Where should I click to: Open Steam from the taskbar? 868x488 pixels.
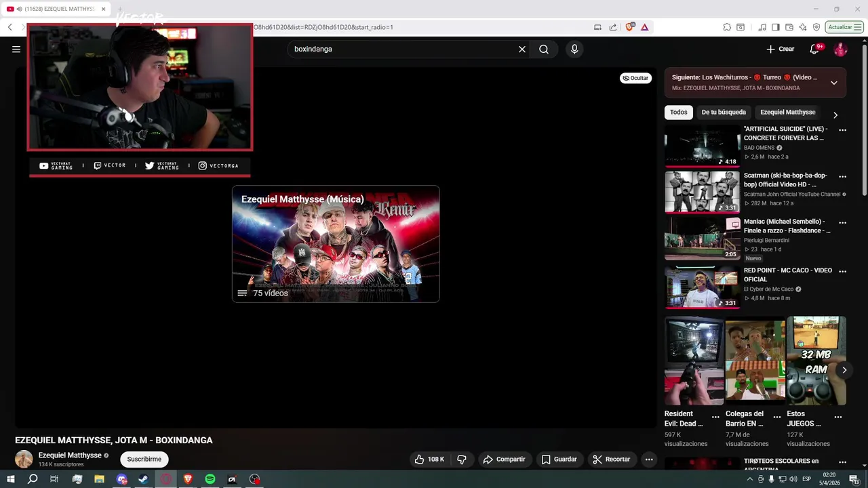click(144, 479)
